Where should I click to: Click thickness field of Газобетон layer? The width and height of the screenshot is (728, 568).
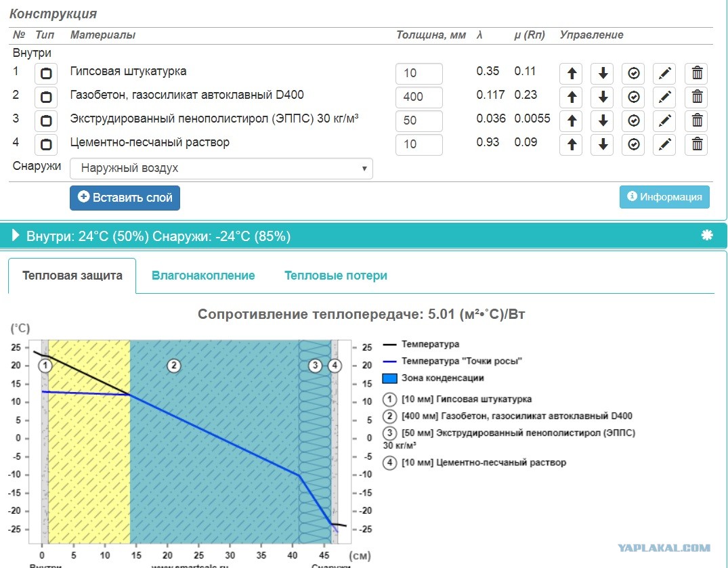(x=419, y=97)
